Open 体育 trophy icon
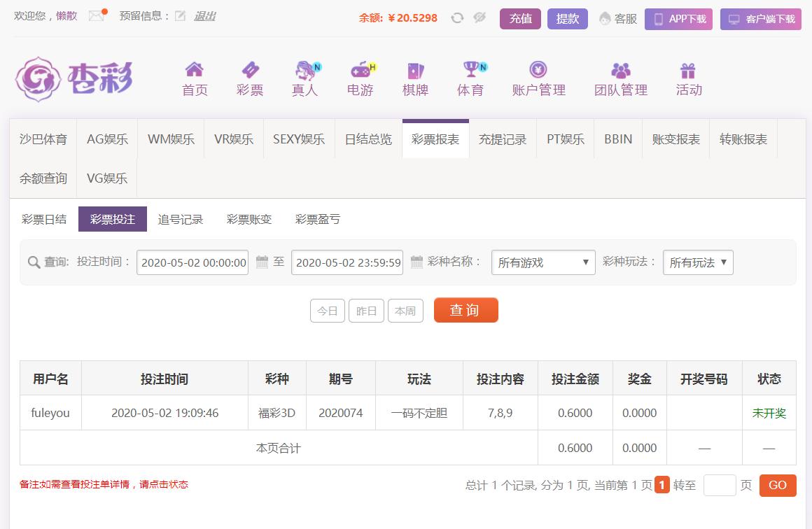 coord(470,70)
